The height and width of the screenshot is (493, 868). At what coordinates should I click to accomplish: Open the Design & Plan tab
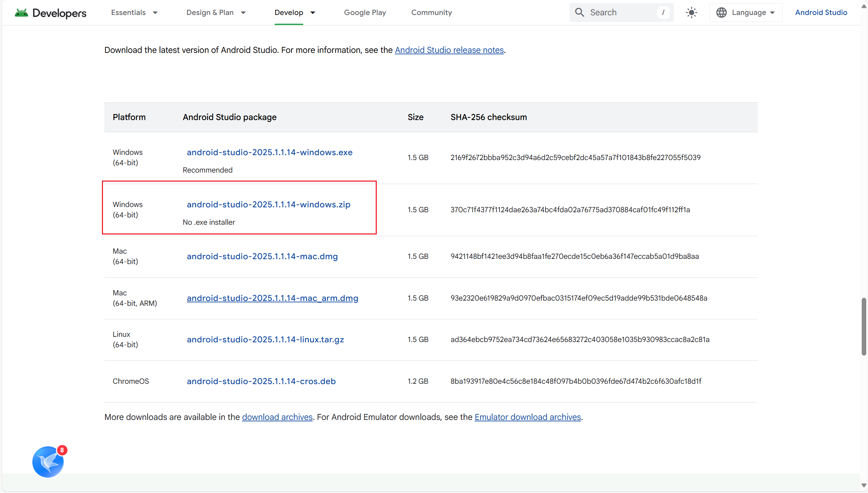[x=210, y=13]
